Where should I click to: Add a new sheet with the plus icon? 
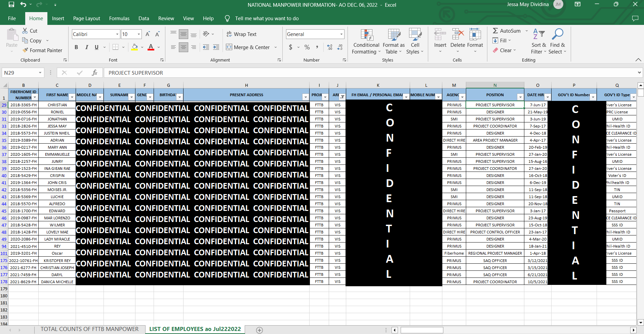(259, 330)
